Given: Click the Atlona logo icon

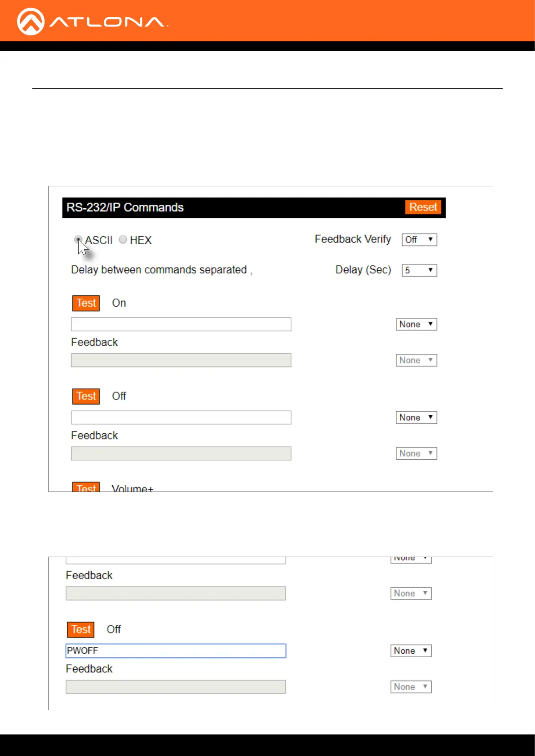Looking at the screenshot, I should point(31,22).
